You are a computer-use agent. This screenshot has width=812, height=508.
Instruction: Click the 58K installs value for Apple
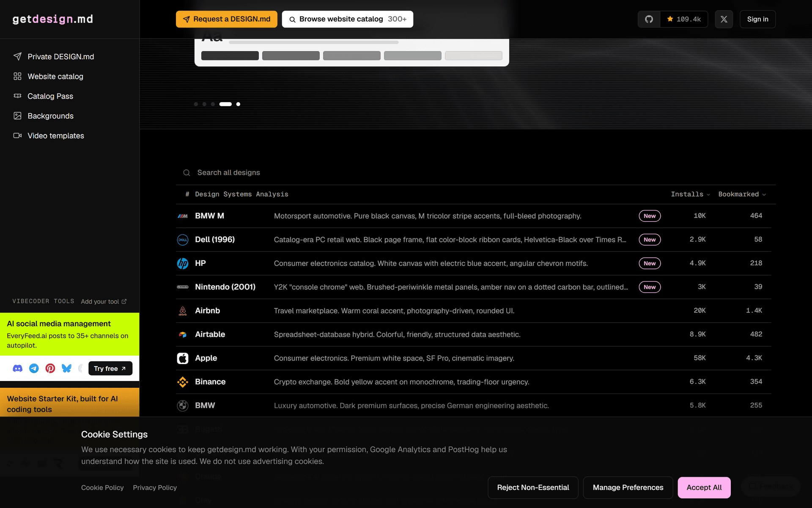[700, 358]
